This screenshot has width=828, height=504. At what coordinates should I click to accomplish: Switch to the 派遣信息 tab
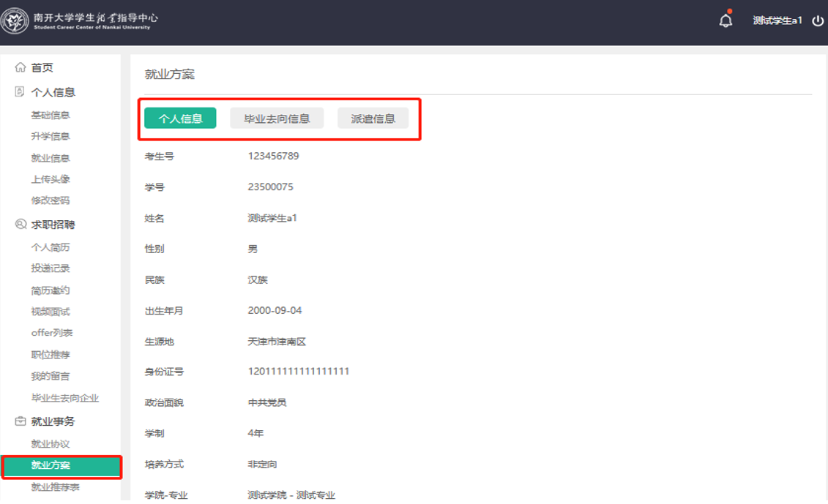coord(373,119)
